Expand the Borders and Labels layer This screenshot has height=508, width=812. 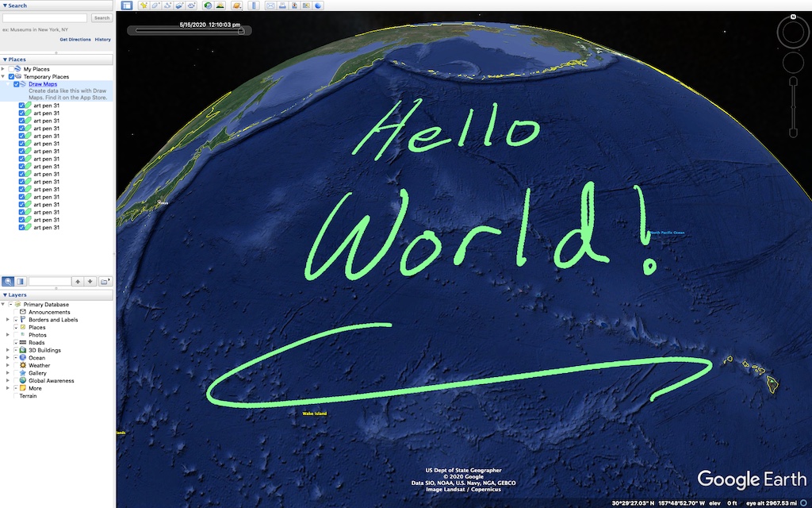(x=8, y=320)
